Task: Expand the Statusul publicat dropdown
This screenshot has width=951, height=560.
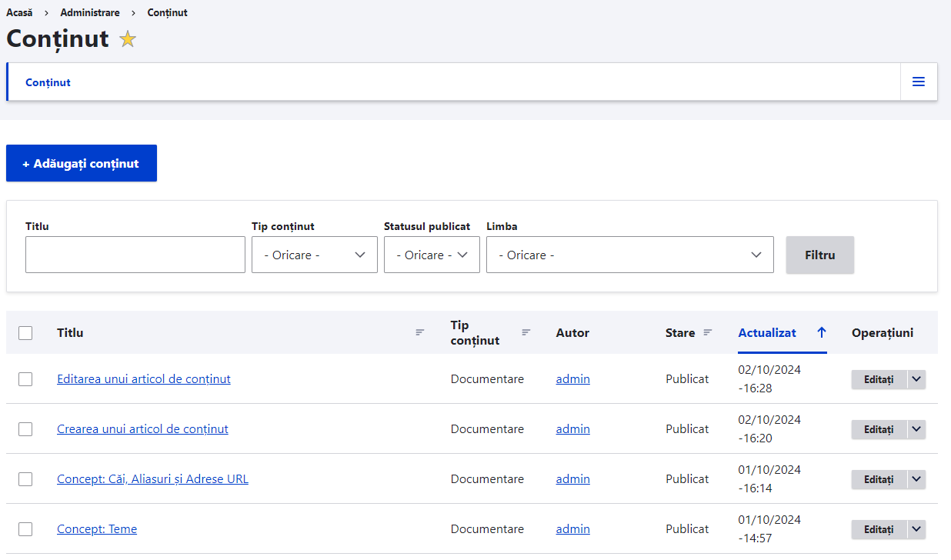Action: [432, 255]
